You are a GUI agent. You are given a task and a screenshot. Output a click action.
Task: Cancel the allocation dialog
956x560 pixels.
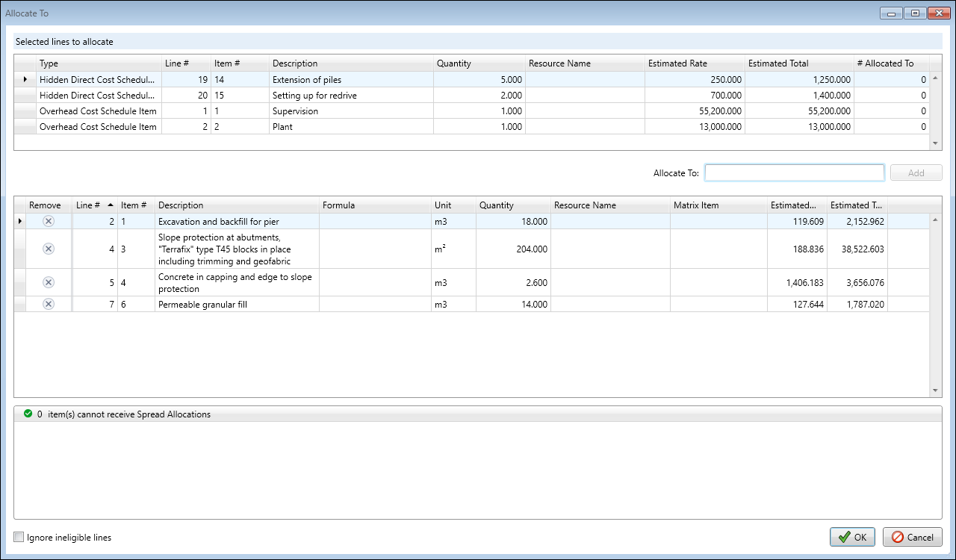(912, 537)
